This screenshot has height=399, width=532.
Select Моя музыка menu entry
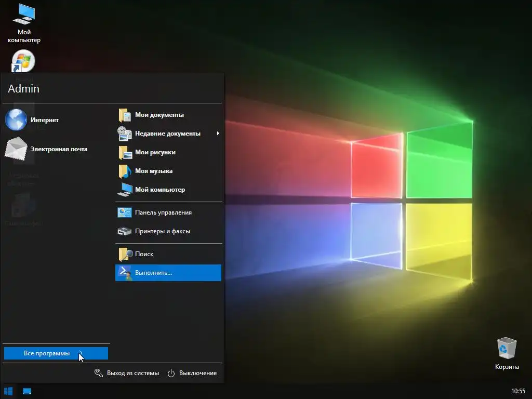[168, 171]
